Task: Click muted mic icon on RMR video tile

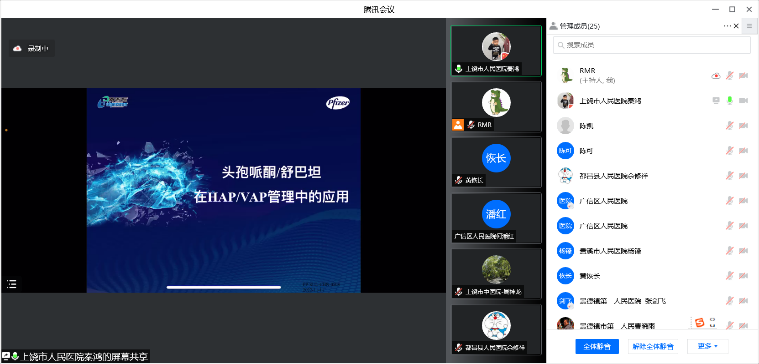Action: 471,125
